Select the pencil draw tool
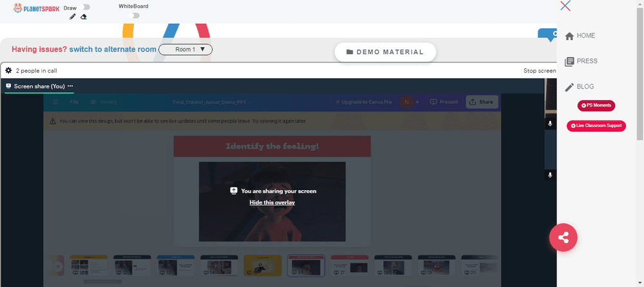 [x=73, y=17]
